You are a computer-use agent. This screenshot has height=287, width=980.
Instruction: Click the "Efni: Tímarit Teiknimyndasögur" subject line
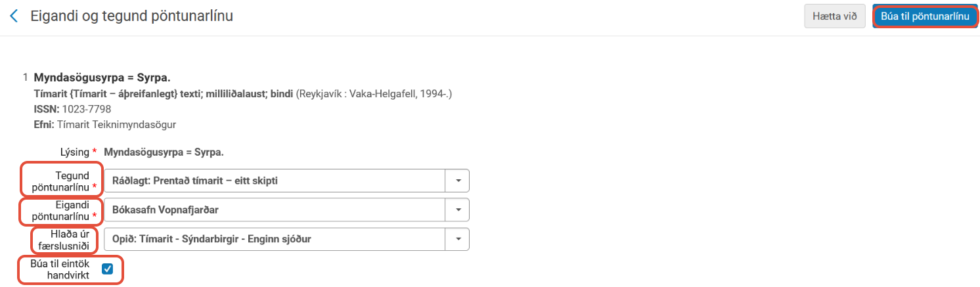click(105, 123)
